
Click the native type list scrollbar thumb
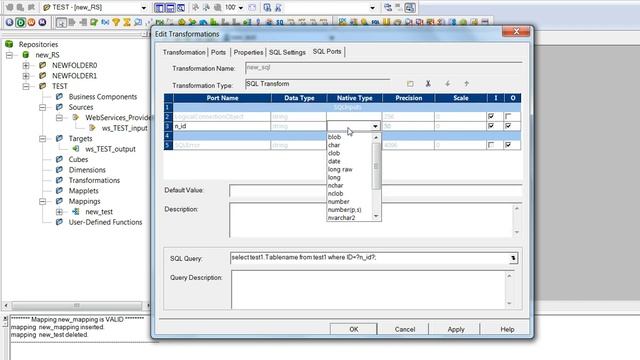376,166
